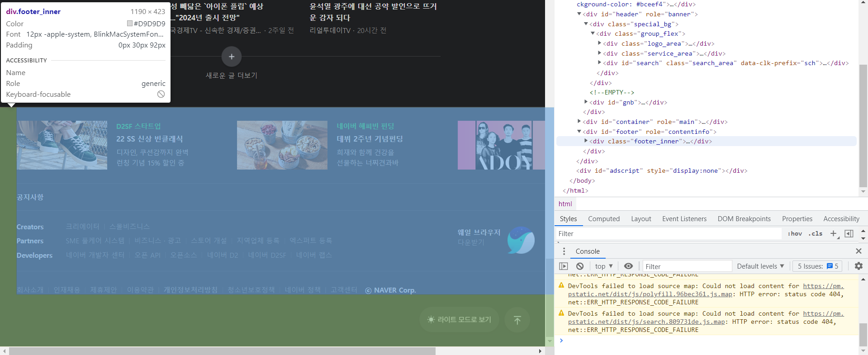The image size is (868, 355).
Task: Click 공지사항 footer link
Action: point(30,197)
